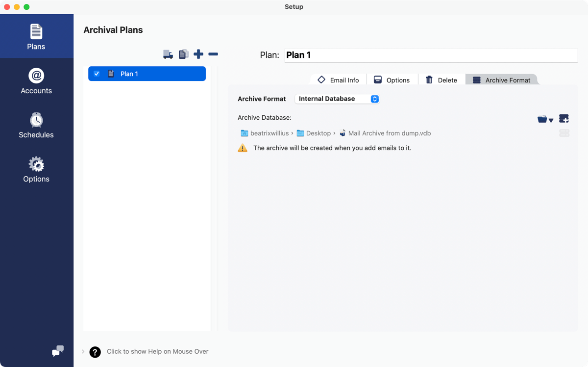
Task: Open the Delete tab
Action: [x=441, y=79]
